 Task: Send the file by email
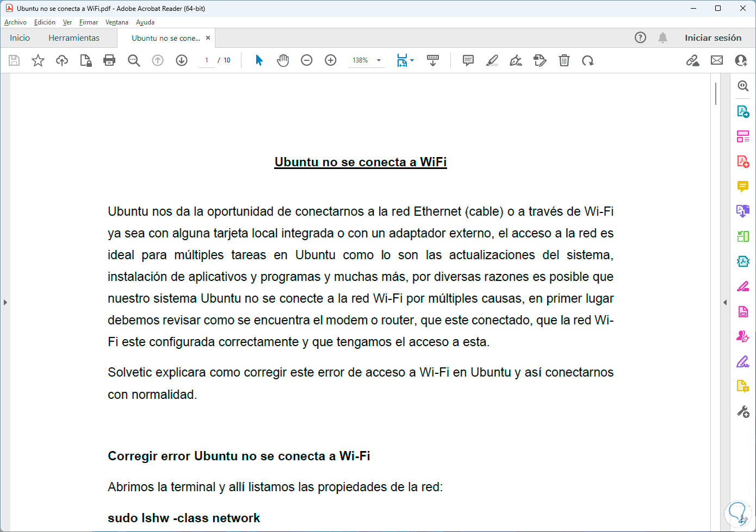coord(717,60)
